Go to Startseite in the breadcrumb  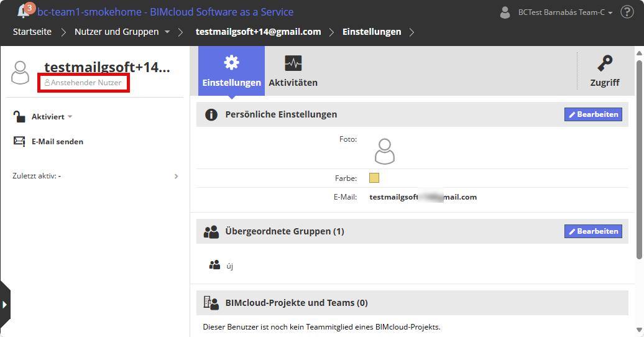[x=32, y=32]
